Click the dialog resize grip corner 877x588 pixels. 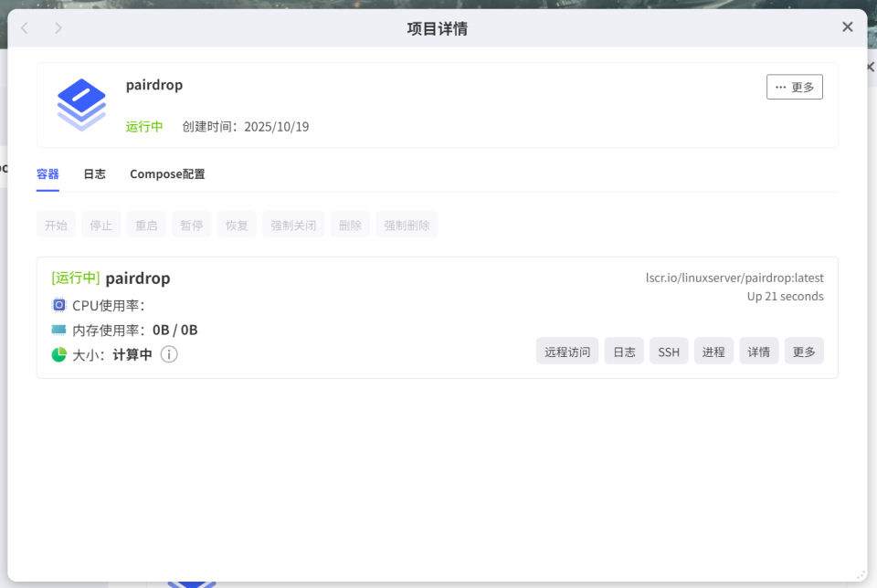tap(861, 575)
